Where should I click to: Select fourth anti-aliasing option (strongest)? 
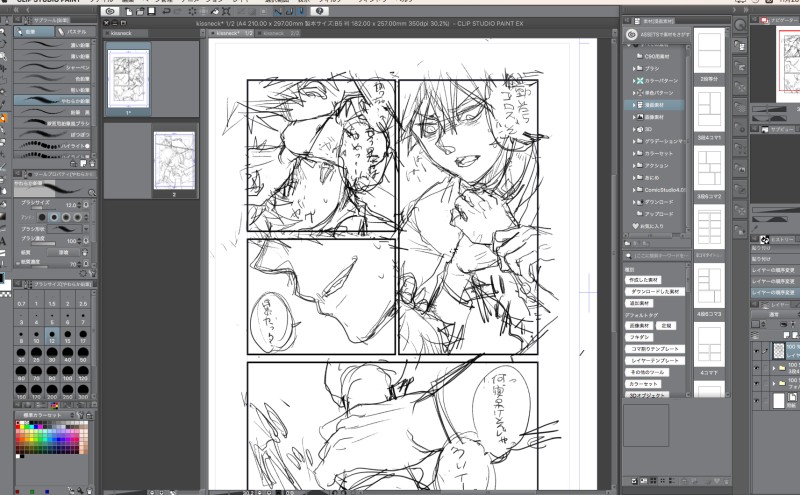click(78, 217)
